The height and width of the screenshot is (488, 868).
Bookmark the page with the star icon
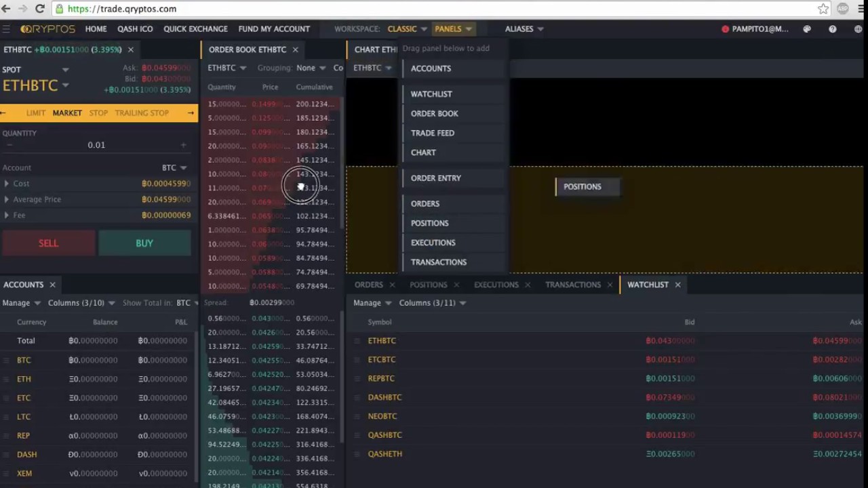tap(823, 9)
